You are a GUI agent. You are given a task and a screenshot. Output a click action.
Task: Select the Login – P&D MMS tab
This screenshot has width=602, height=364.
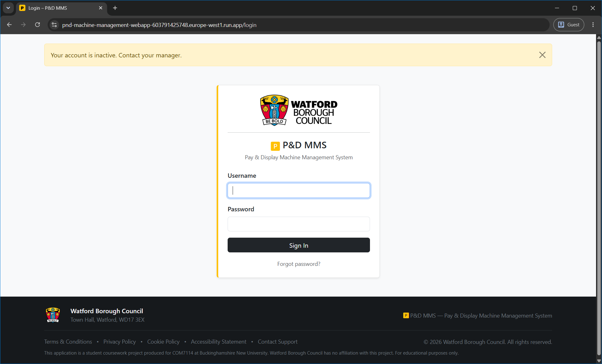tap(61, 8)
